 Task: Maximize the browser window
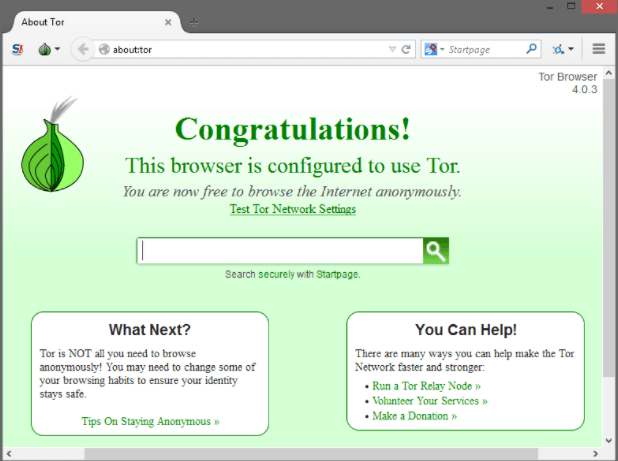click(571, 6)
